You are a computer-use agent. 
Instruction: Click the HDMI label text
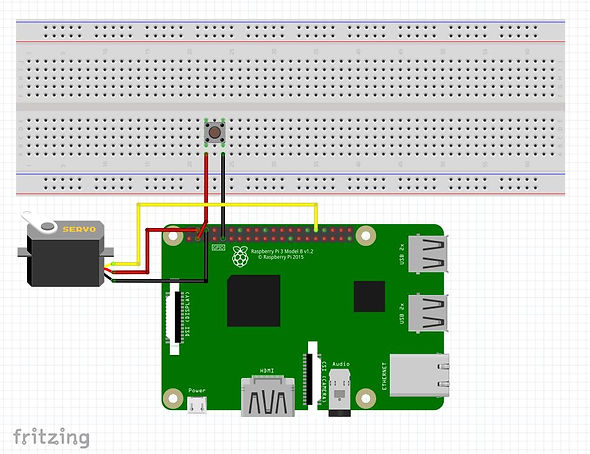(x=267, y=371)
